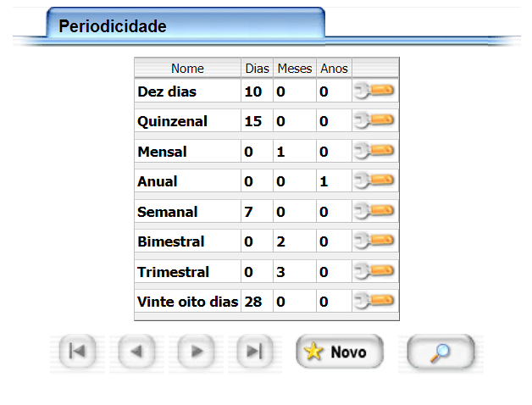
Task: Click the wrench icon for Anual
Action: 374,180
